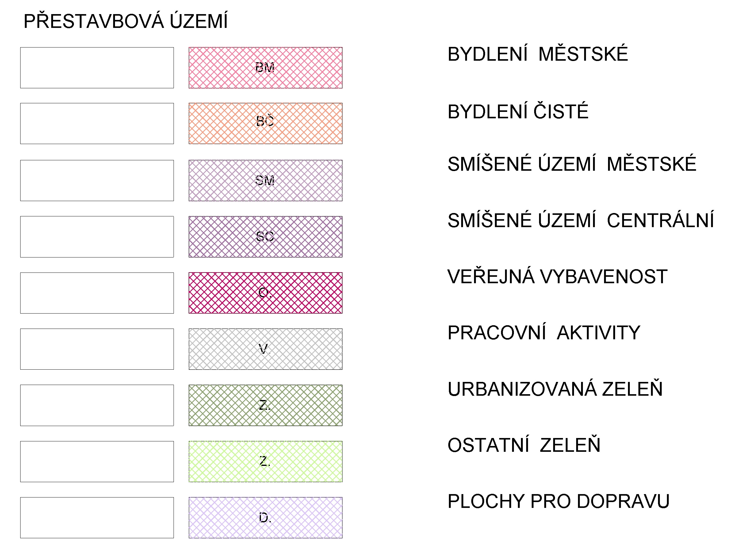Select the dark purple SC swatch
731x560 pixels.
point(265,237)
